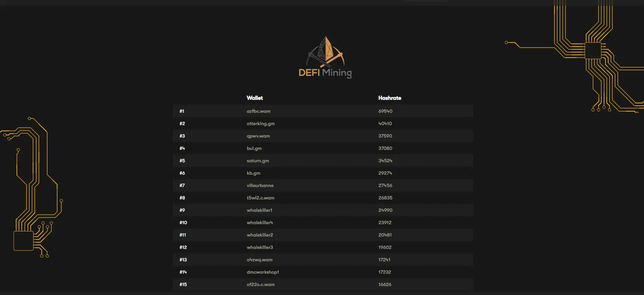Select the kb.gm wallet name

pos(253,173)
